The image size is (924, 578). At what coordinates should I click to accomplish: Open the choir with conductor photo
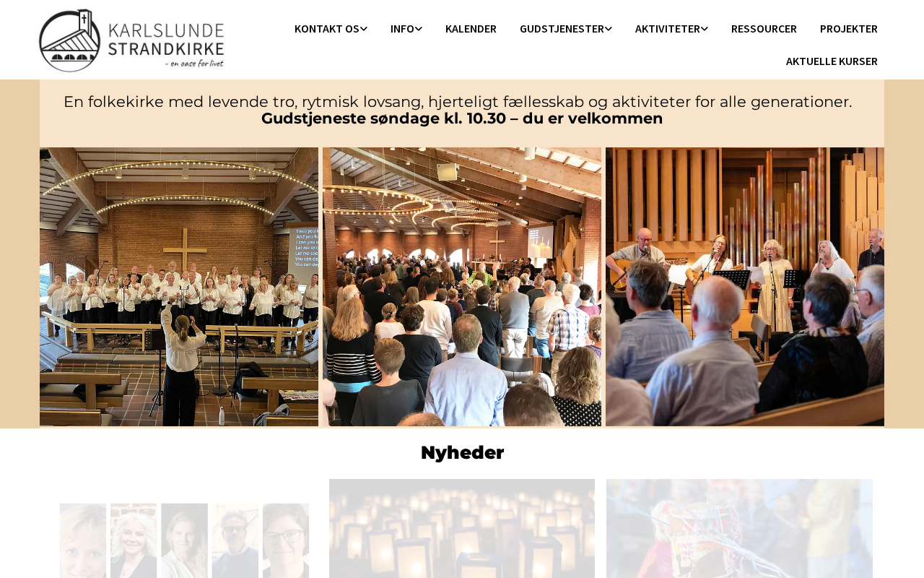(179, 287)
